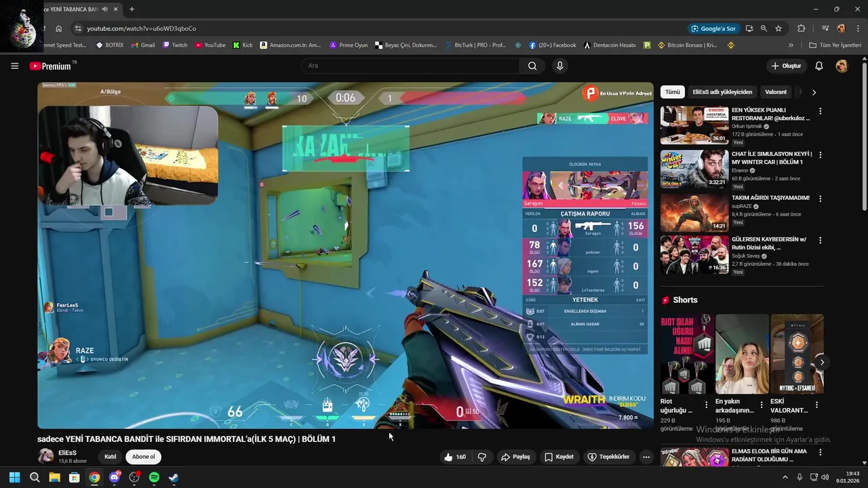Open Discord from the taskbar

coord(114,478)
